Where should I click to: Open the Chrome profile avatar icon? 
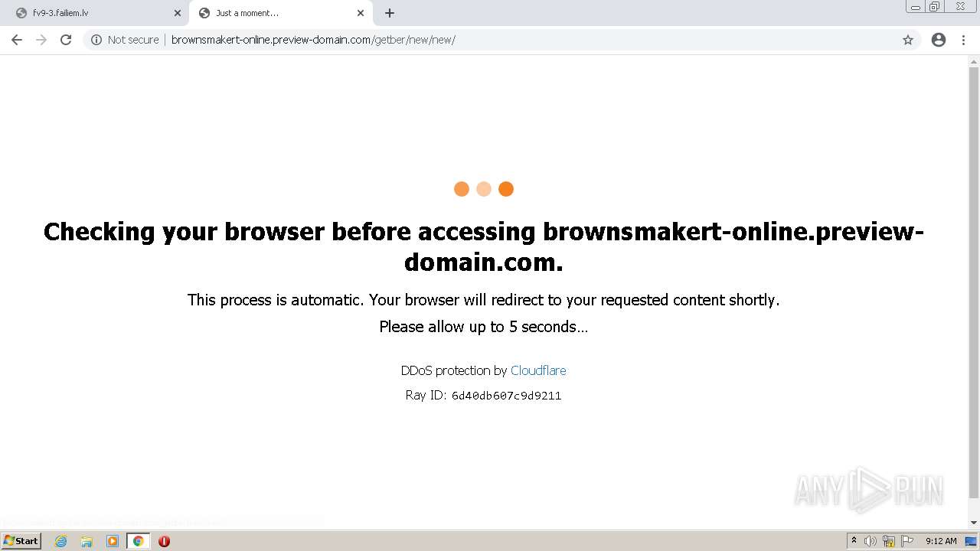click(x=939, y=40)
